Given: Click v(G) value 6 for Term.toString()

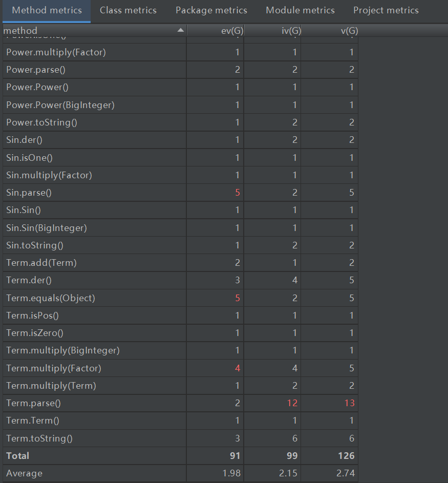Looking at the screenshot, I should (352, 438).
